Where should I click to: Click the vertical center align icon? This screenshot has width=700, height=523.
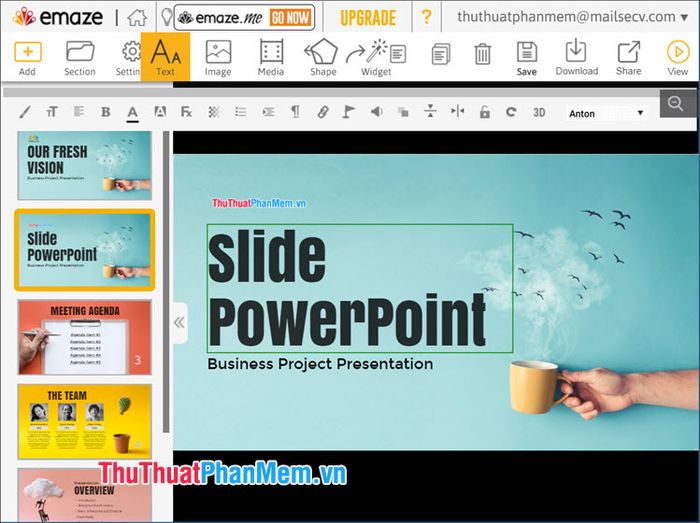[430, 111]
